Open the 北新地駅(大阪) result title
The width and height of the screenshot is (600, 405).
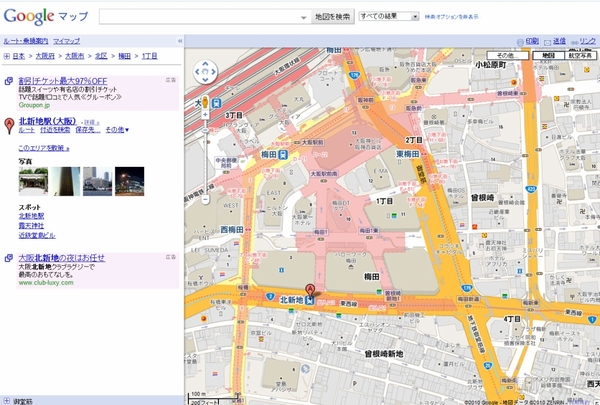47,121
